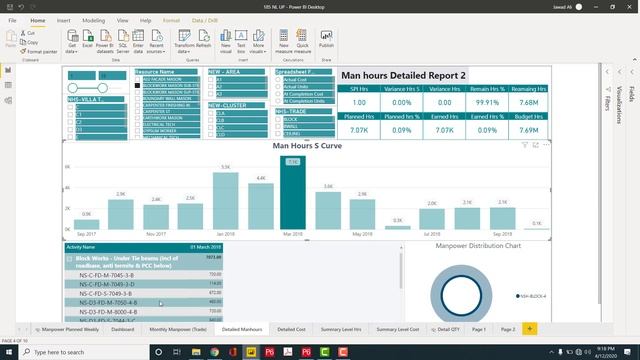Connect to SQL Server source
Viewport: 640px width, 360px height.
[x=123, y=41]
